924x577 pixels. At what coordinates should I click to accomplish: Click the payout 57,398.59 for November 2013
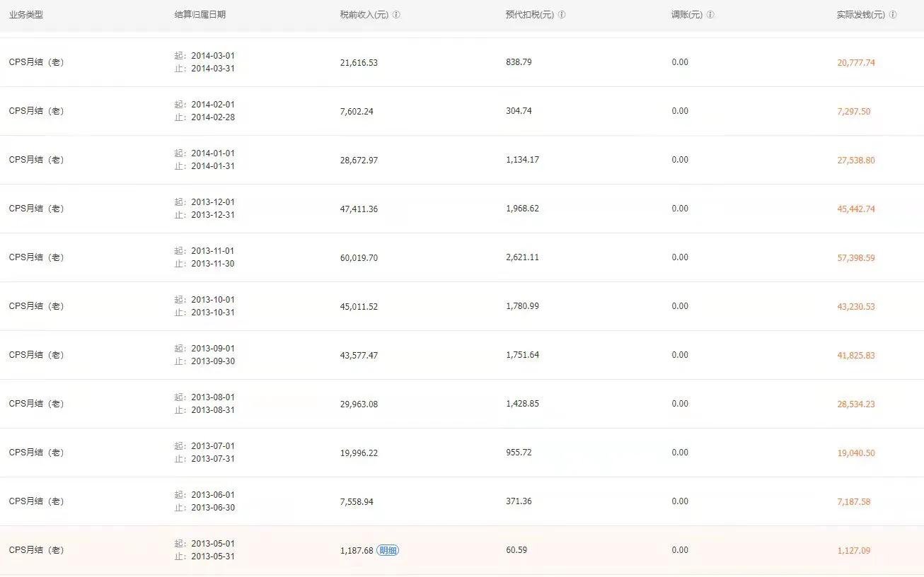click(855, 257)
